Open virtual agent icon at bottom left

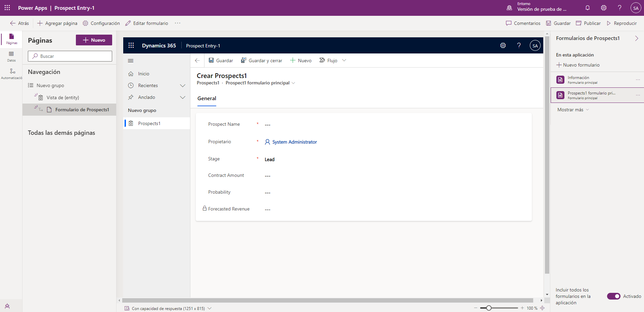(7, 306)
